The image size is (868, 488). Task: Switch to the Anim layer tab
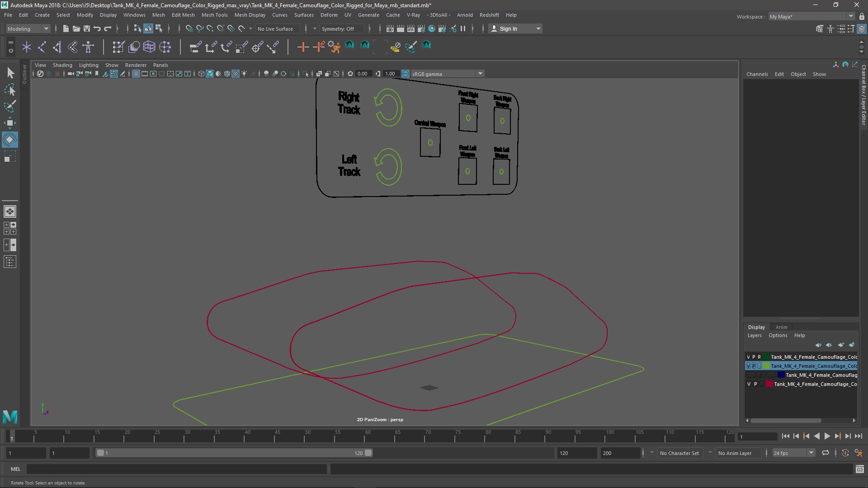point(781,327)
